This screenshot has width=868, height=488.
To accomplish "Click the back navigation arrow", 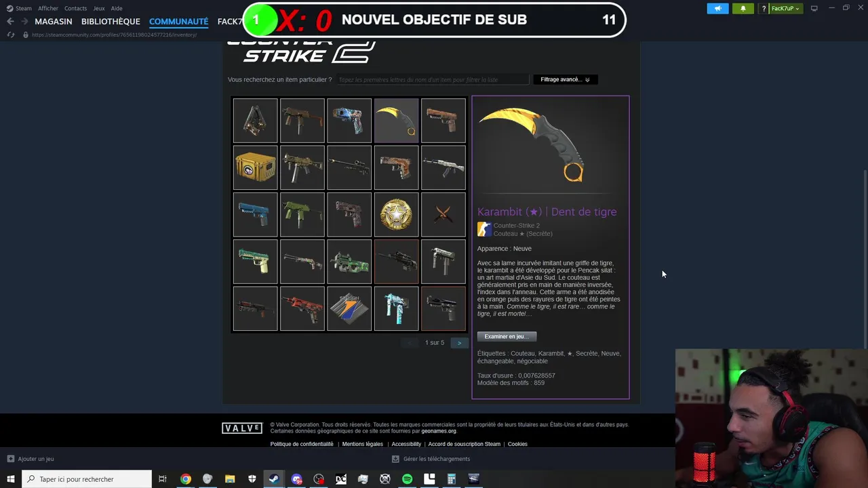I will click(10, 22).
